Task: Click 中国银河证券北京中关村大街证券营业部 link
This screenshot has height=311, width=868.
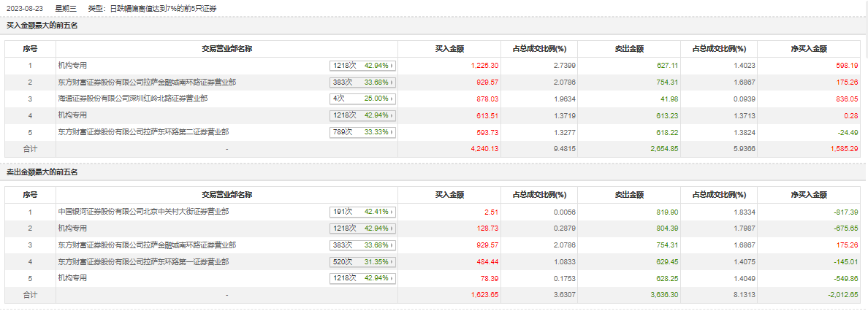Action: [143, 212]
